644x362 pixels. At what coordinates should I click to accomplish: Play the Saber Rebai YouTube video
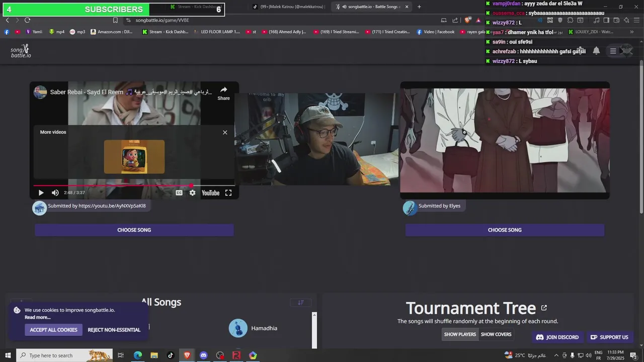click(x=41, y=193)
